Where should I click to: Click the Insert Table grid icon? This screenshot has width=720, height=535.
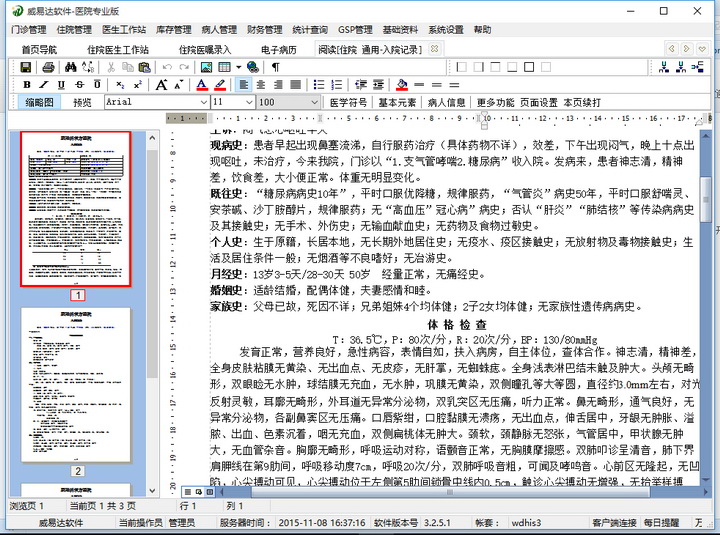225,68
